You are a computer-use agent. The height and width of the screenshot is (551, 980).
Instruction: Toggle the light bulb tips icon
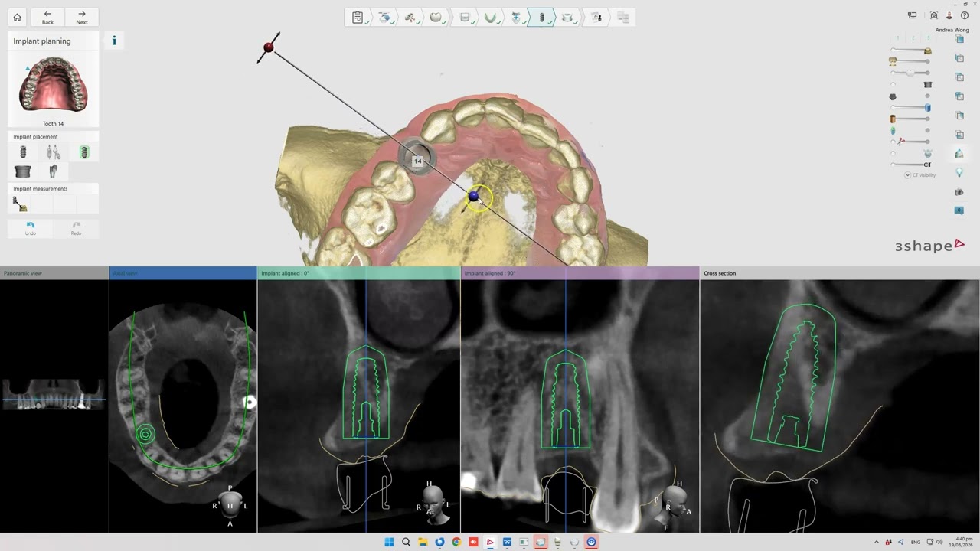pyautogui.click(x=959, y=173)
